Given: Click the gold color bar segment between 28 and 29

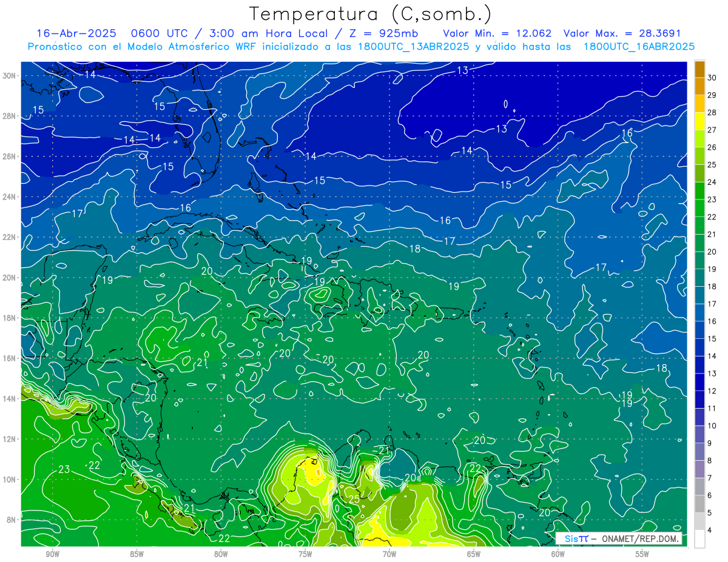Looking at the screenshot, I should (699, 104).
